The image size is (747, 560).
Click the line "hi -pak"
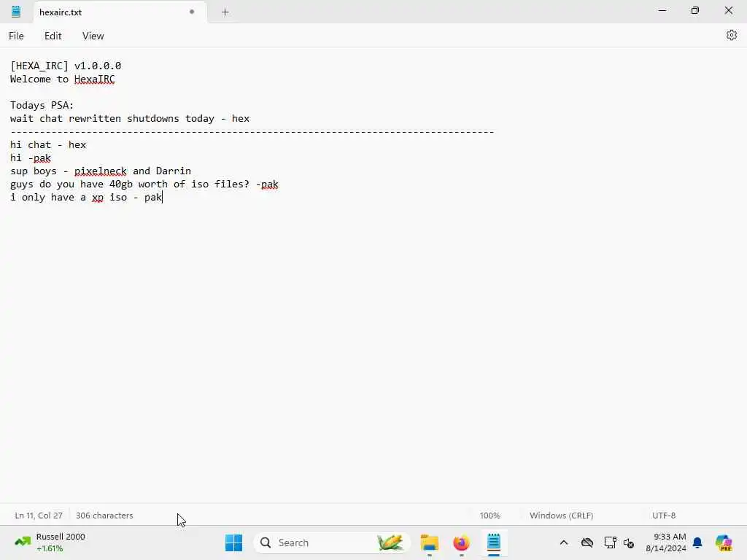(31, 158)
